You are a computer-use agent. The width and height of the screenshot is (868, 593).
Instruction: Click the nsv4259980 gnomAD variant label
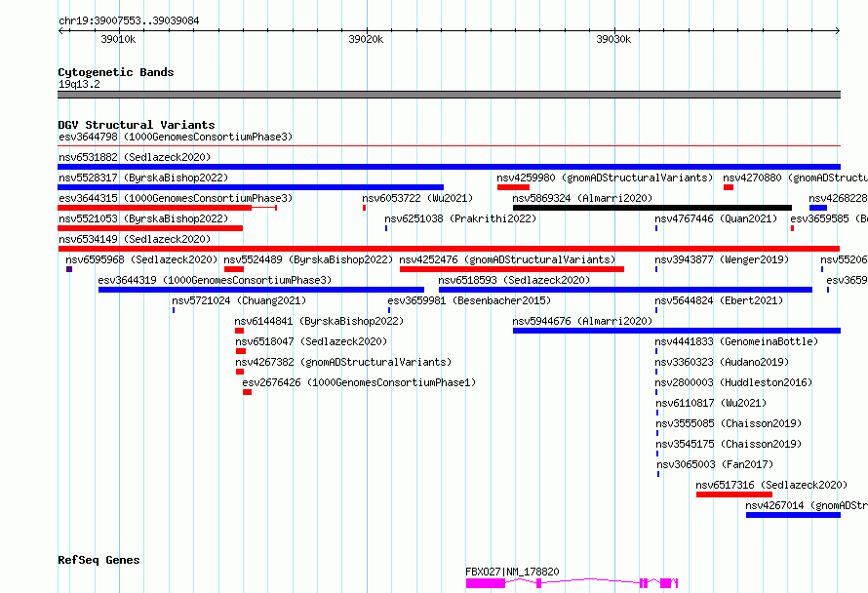pyautogui.click(x=605, y=178)
